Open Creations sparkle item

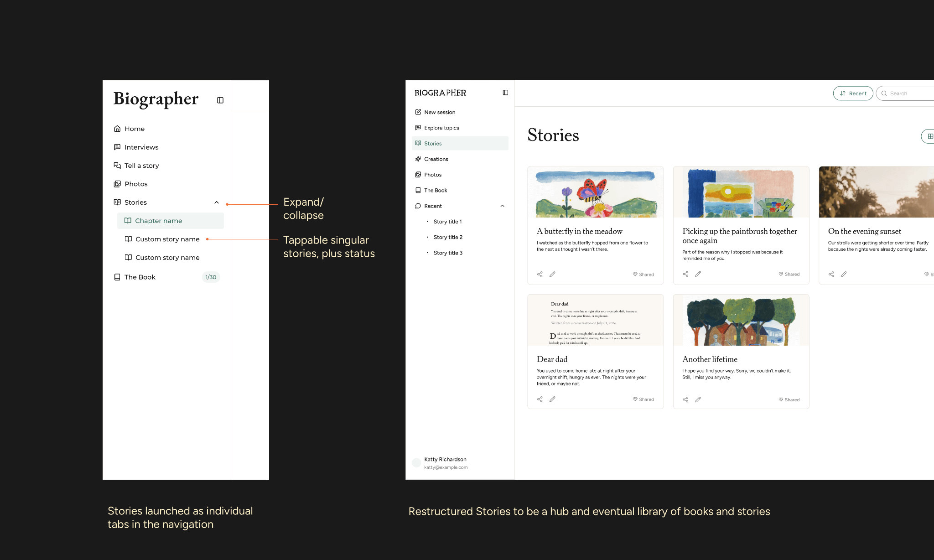click(x=431, y=159)
